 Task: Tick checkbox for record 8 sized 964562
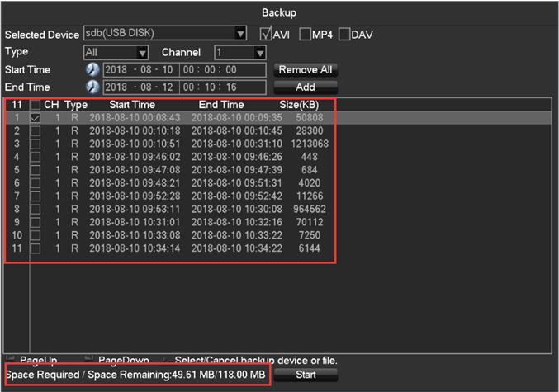coord(35,209)
